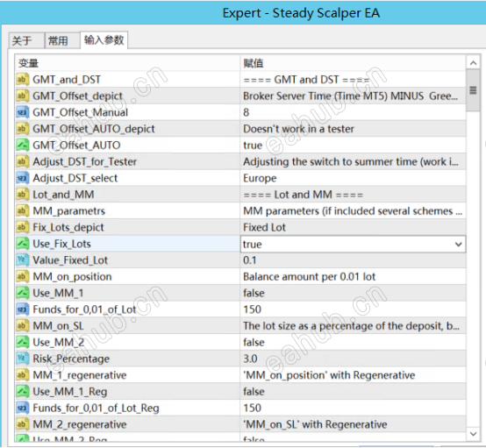Click the Use_MM_2 false value
Viewport: 486px width, 448px height.
pyautogui.click(x=254, y=342)
